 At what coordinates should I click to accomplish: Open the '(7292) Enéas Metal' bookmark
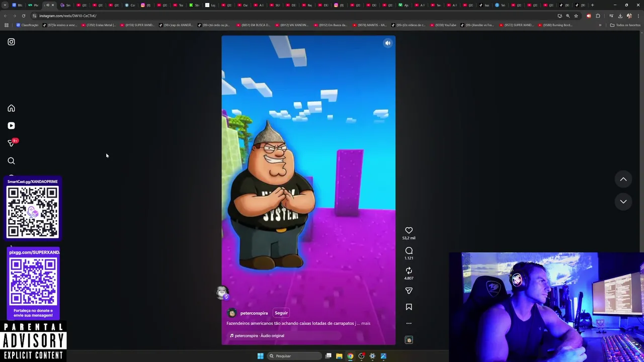[98, 25]
